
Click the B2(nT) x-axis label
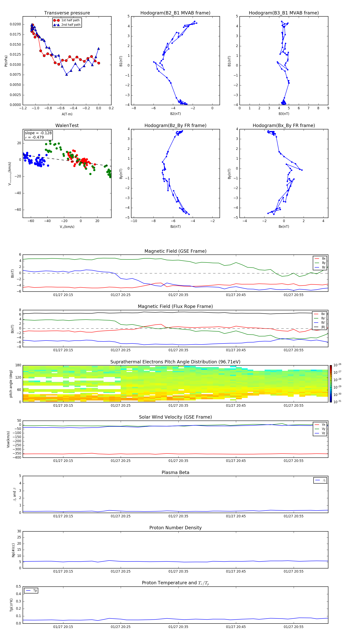[175, 114]
